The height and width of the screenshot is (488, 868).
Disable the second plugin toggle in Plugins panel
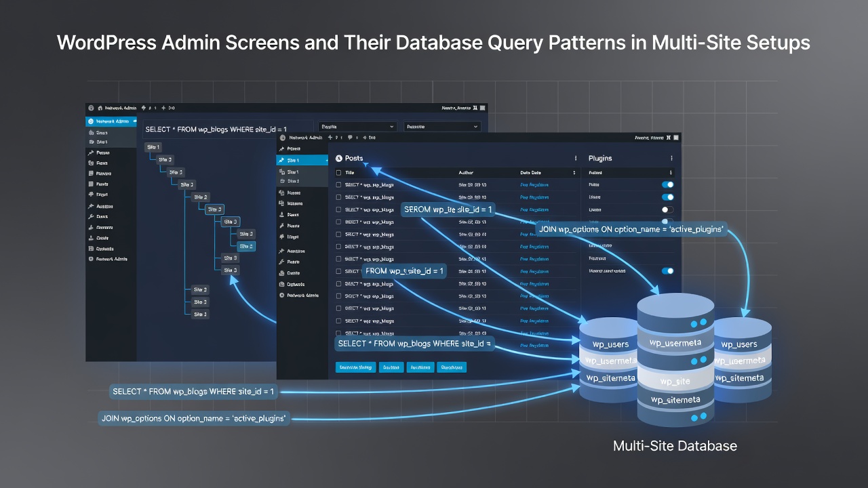[x=667, y=197]
